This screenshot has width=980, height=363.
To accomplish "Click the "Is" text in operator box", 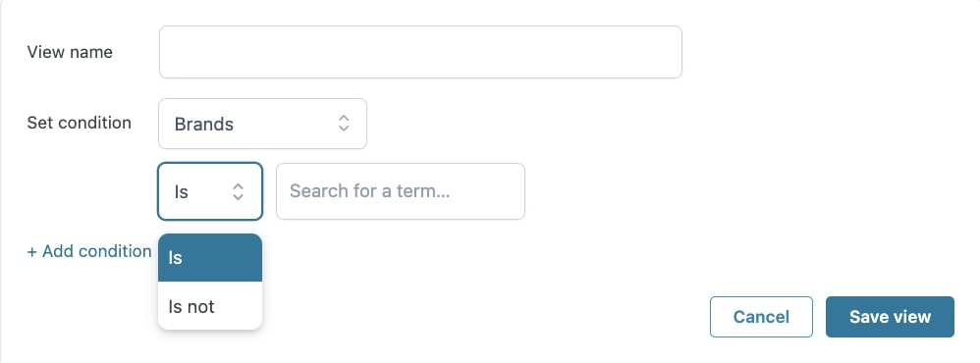I will pos(182,191).
